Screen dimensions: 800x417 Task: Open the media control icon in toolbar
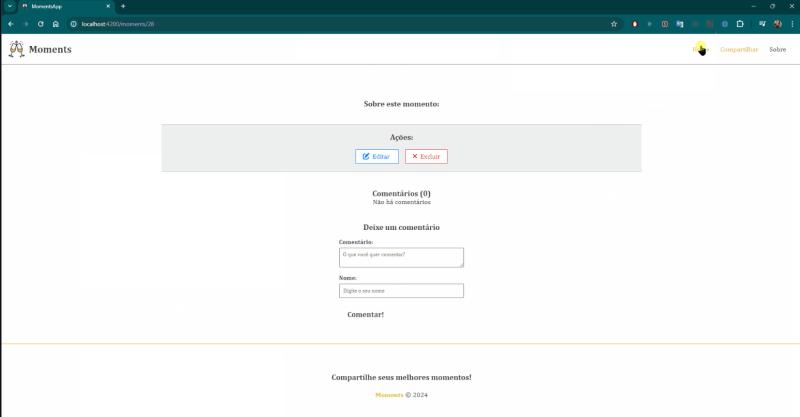762,24
